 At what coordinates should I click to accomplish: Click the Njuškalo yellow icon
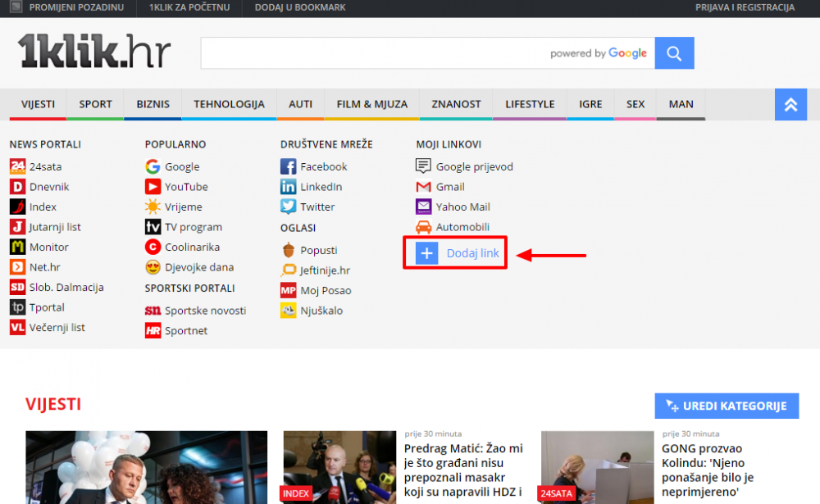[288, 311]
